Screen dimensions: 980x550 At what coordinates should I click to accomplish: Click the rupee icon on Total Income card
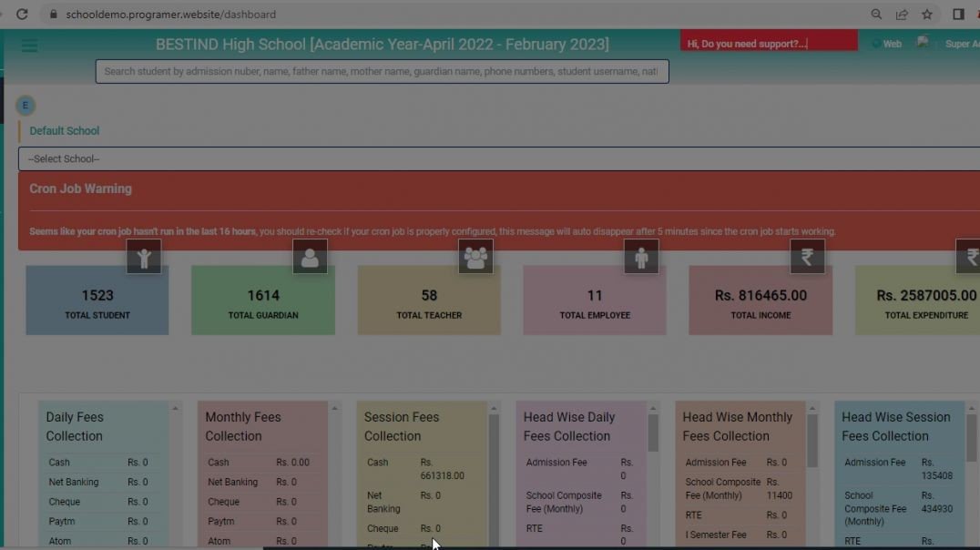807,257
